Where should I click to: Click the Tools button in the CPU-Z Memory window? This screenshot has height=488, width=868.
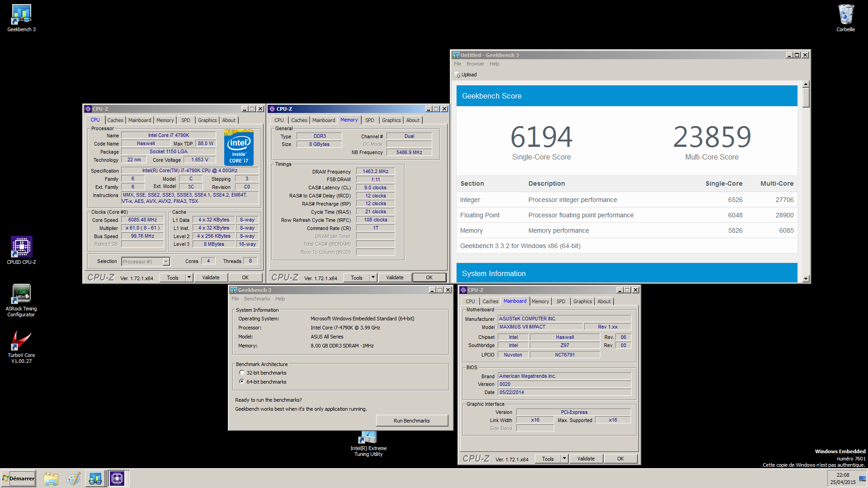pos(357,277)
